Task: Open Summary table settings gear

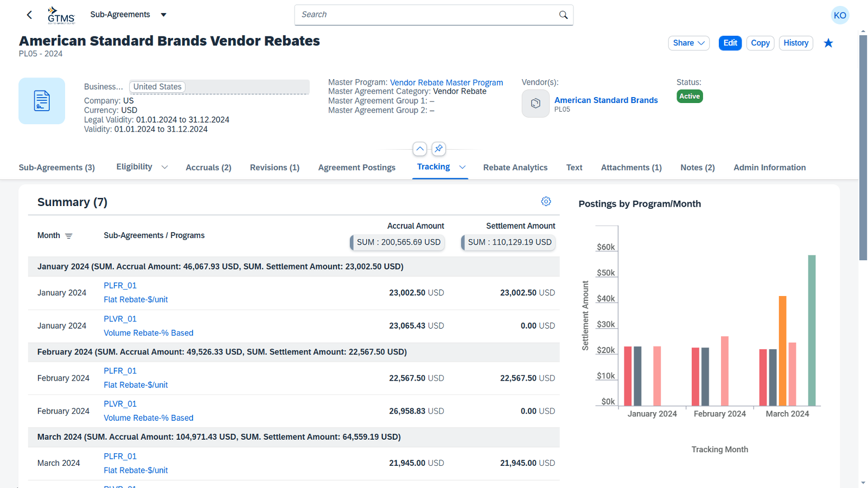Action: coord(546,202)
